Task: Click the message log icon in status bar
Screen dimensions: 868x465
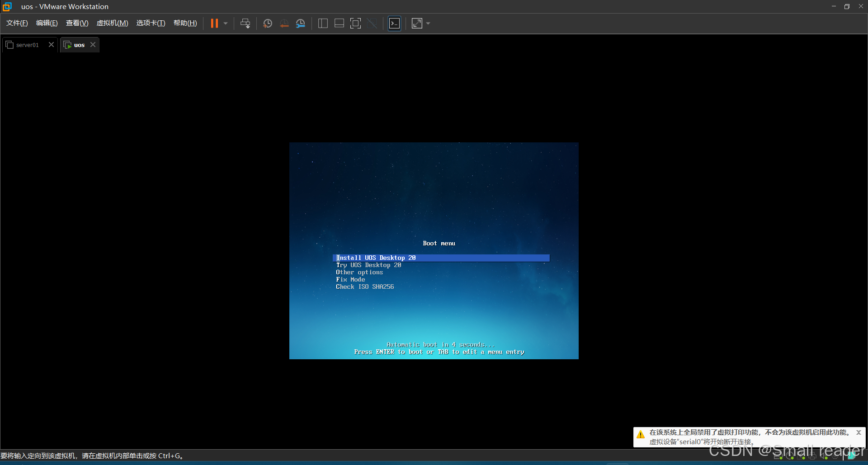Action: click(852, 456)
